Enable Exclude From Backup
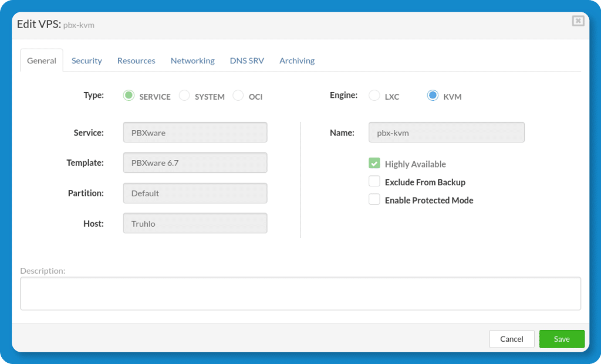The height and width of the screenshot is (364, 601). pyautogui.click(x=374, y=181)
